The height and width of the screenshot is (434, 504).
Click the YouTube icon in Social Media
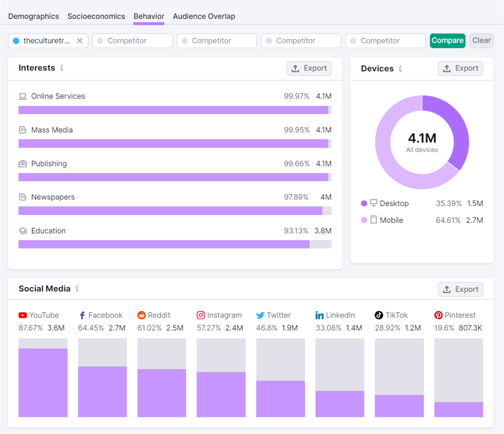[x=22, y=315]
